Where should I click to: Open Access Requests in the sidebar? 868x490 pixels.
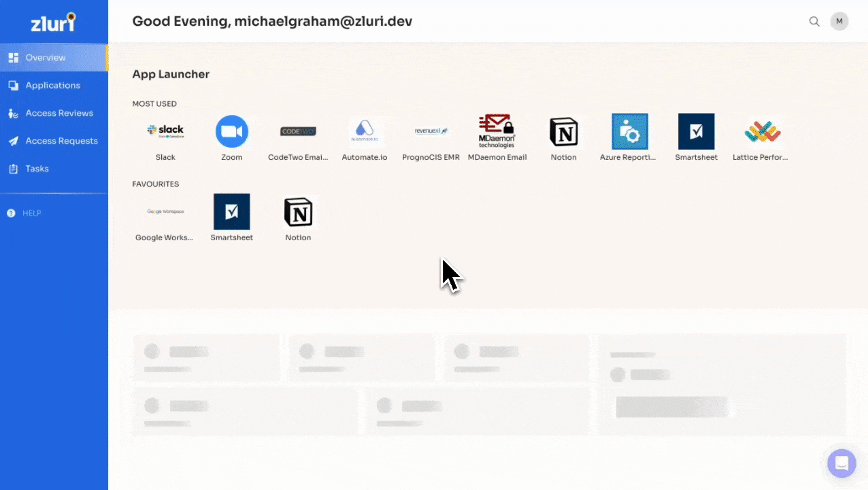tap(54, 142)
